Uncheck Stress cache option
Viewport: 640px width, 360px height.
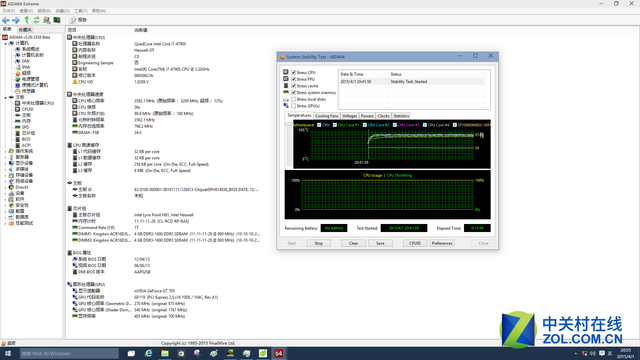pyautogui.click(x=293, y=86)
